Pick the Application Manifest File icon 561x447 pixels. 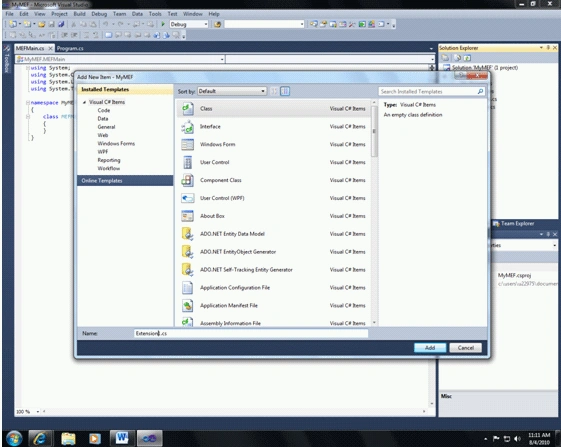tap(187, 305)
